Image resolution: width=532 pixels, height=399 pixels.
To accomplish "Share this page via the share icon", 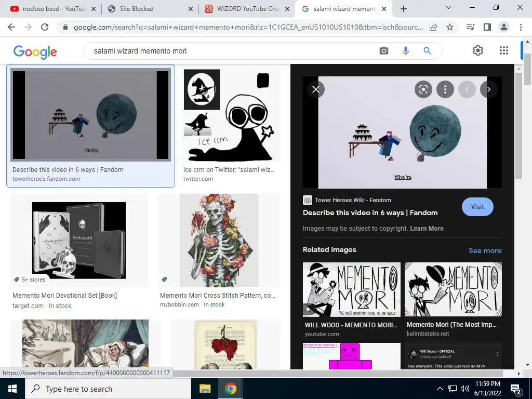I will click(x=433, y=27).
